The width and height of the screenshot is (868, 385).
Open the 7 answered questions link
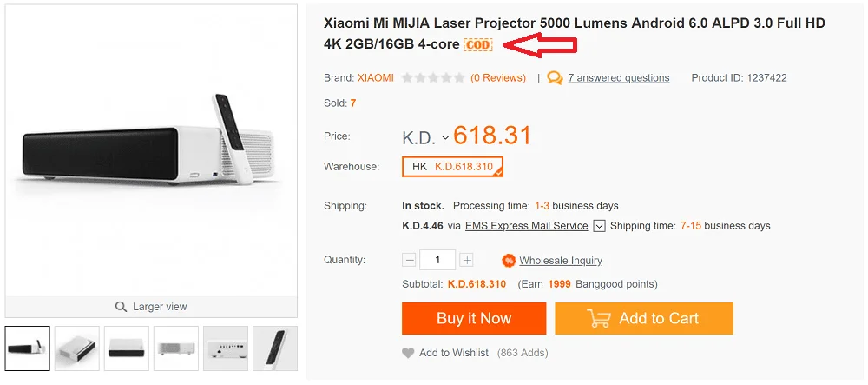(x=618, y=78)
